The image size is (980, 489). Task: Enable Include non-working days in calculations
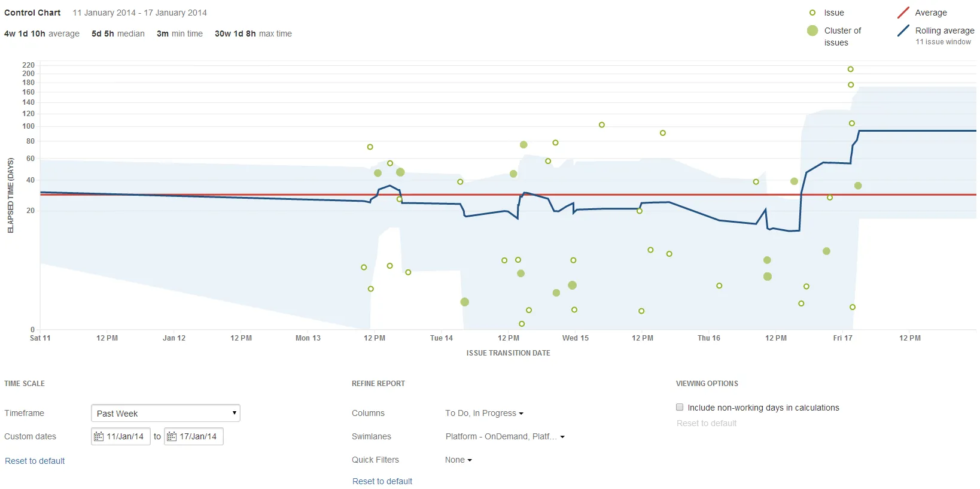[x=680, y=407]
